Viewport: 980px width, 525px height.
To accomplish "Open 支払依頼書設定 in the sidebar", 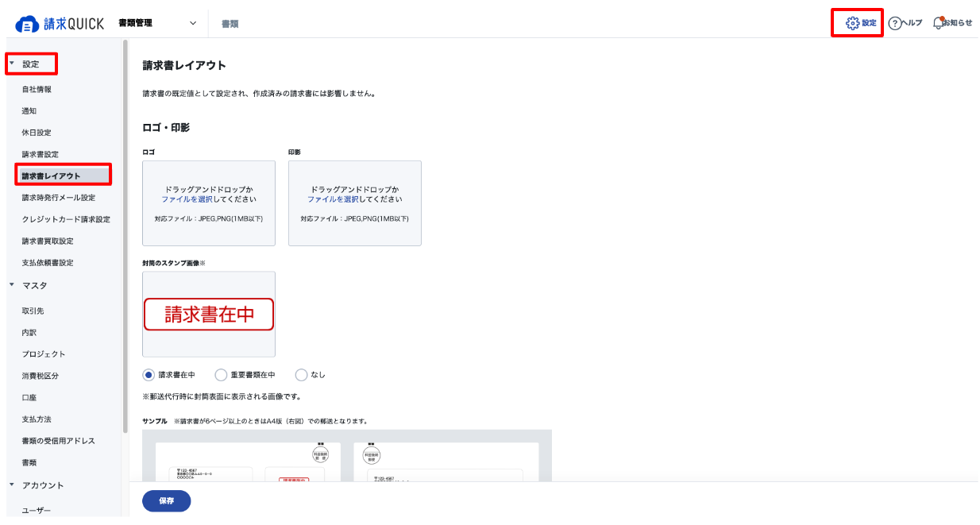I will tap(48, 263).
